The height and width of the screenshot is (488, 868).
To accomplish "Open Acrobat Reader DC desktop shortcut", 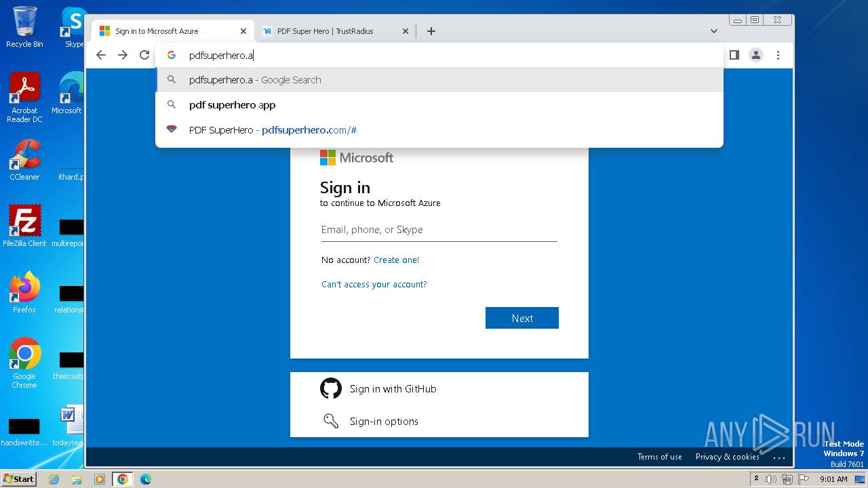I will 24,98.
